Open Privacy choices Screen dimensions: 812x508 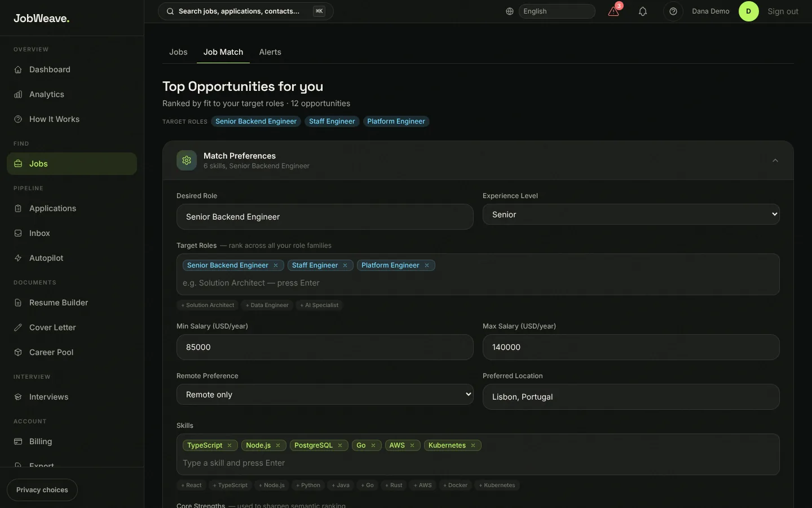coord(42,490)
